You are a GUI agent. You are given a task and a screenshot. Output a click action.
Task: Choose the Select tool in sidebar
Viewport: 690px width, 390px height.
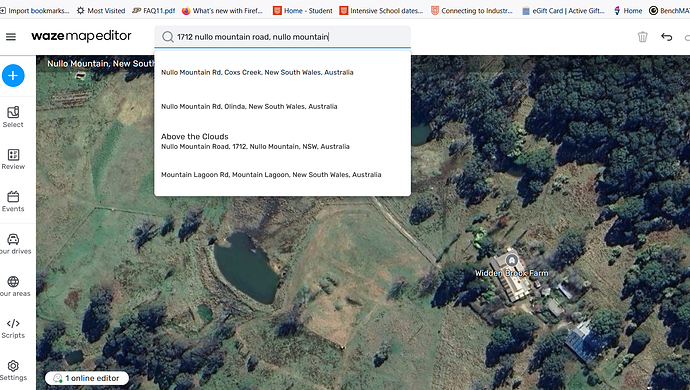point(13,117)
